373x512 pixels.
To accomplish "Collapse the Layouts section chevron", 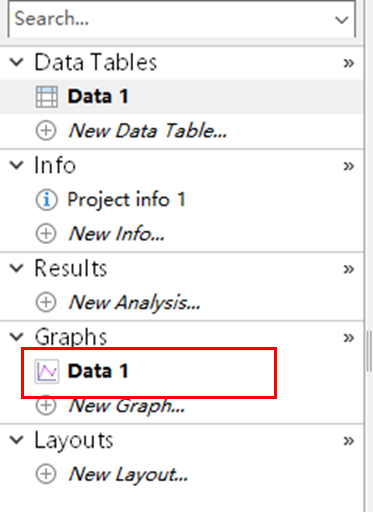I will tap(17, 440).
